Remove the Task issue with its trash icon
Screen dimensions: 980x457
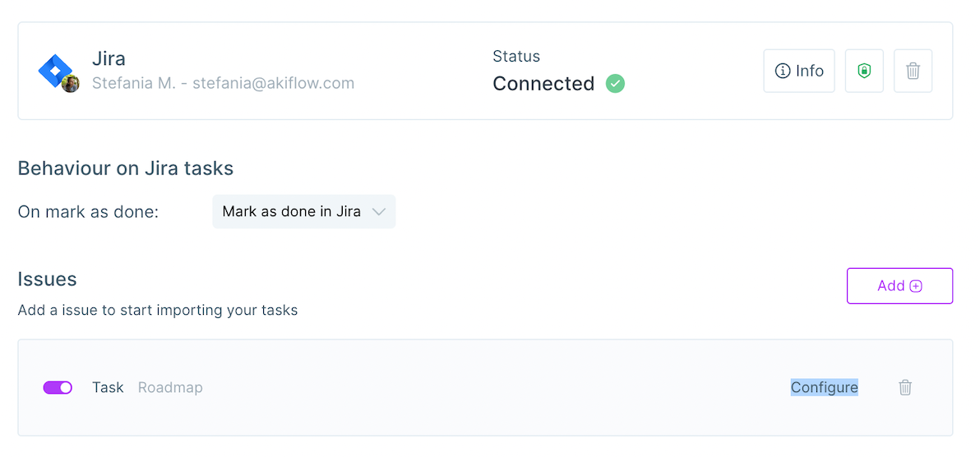click(905, 388)
